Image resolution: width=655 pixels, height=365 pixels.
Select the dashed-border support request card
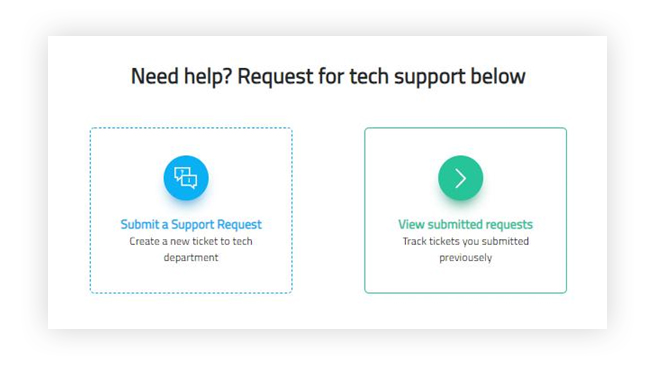point(191,210)
